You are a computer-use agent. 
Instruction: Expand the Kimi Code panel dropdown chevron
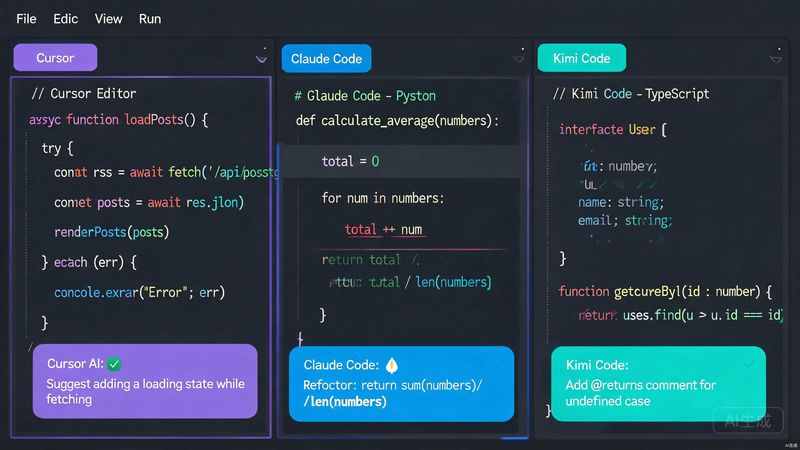tap(776, 60)
